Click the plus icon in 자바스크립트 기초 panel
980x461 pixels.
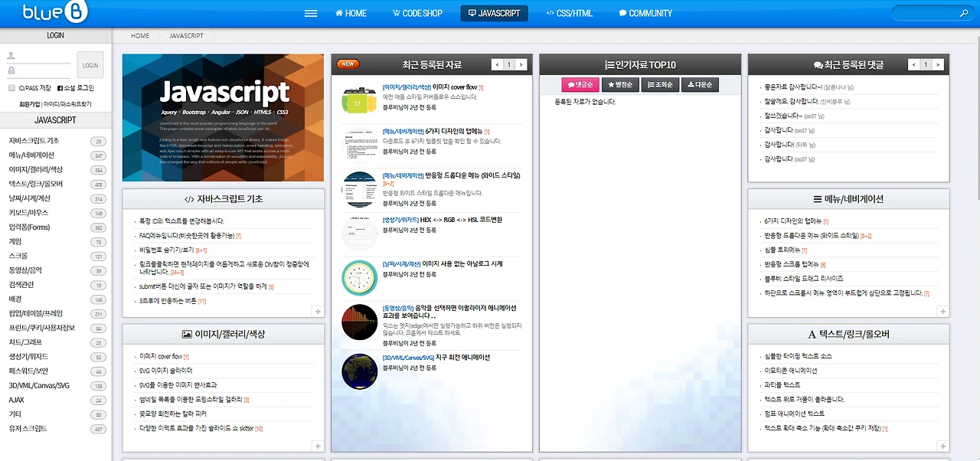tap(318, 311)
